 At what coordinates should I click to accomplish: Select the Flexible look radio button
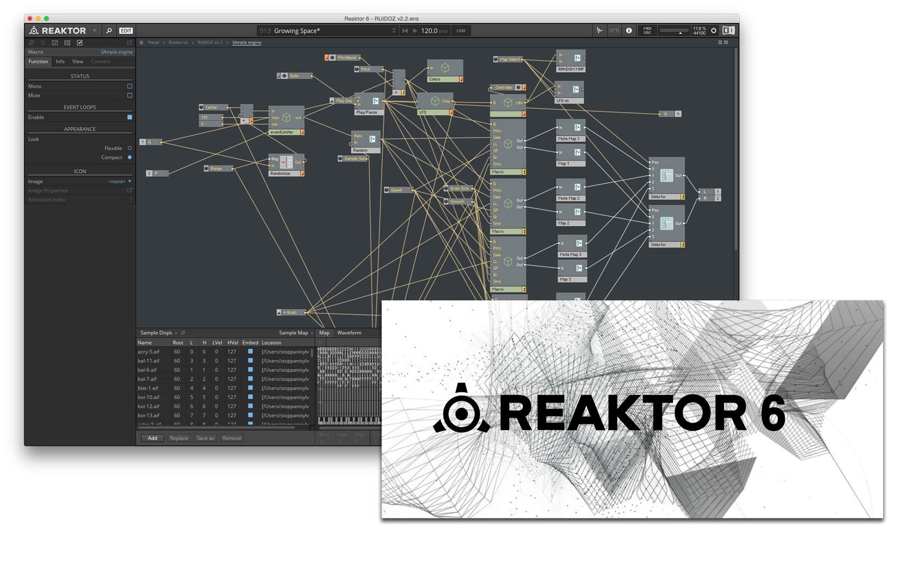coord(129,148)
